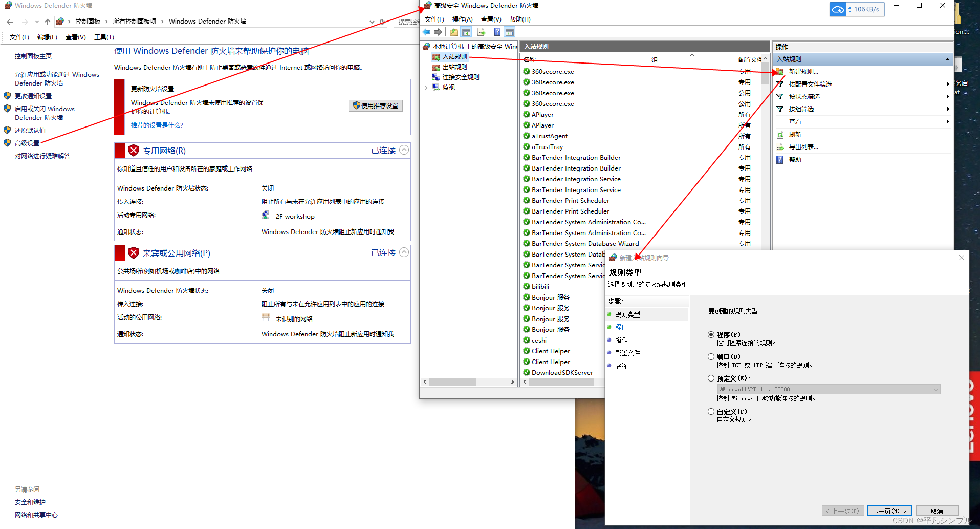This screenshot has height=529, width=980.
Task: Click the back arrow in Advanced Security toolbar
Action: point(426,32)
